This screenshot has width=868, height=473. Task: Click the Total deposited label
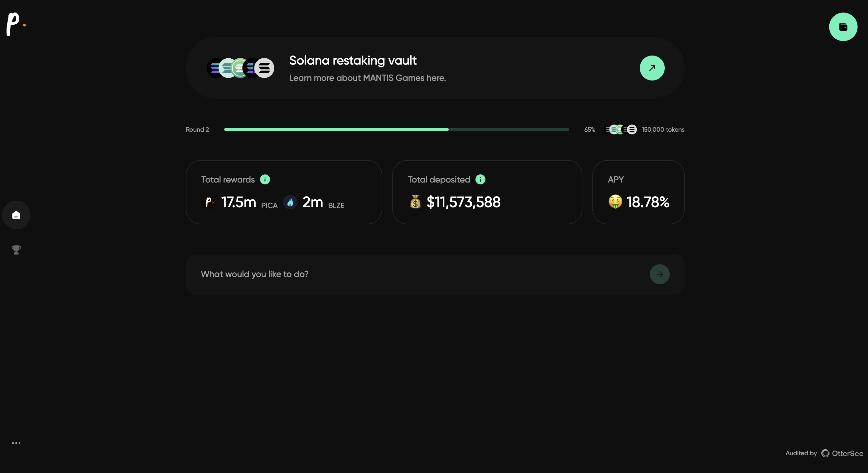[x=439, y=180]
